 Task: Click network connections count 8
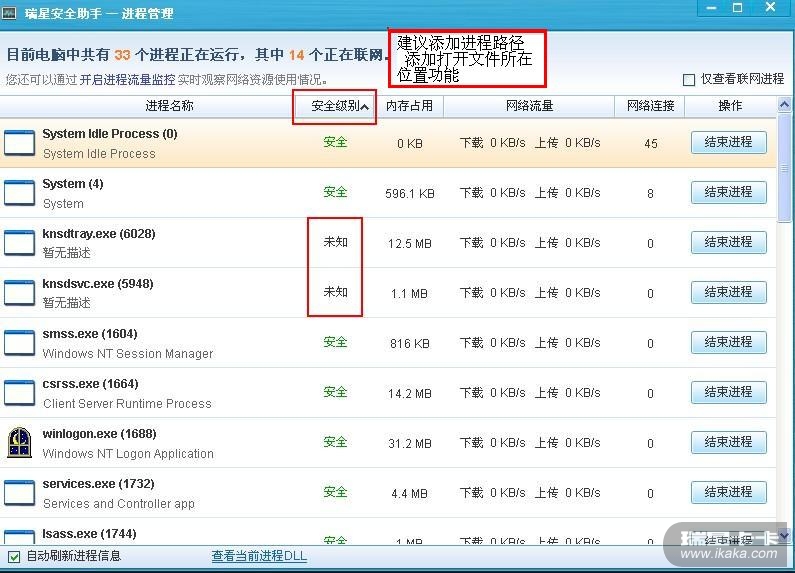(651, 194)
